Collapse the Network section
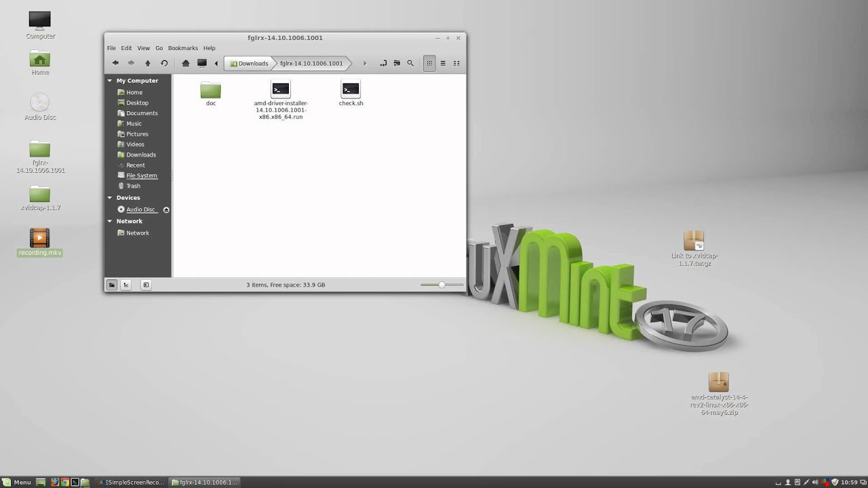 click(x=110, y=221)
